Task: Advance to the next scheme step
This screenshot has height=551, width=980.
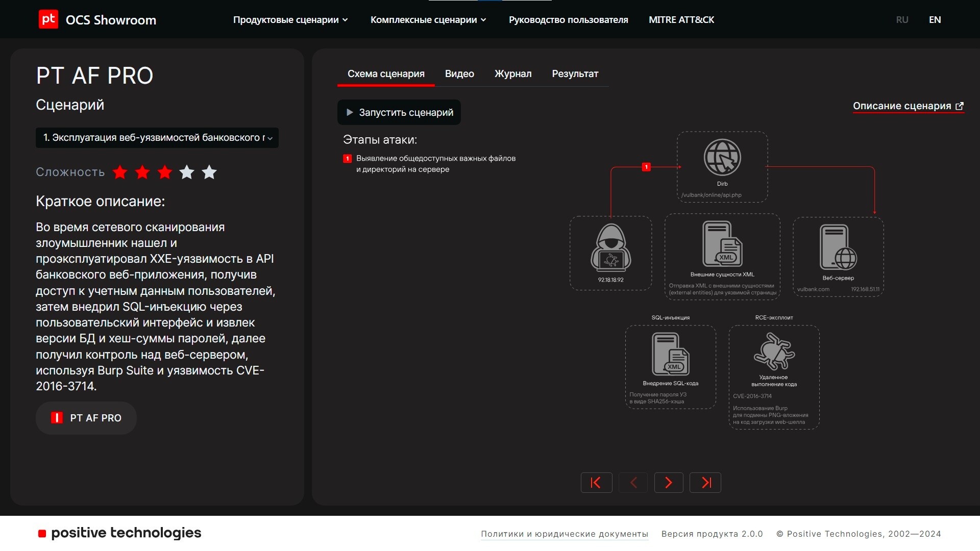Action: point(669,483)
